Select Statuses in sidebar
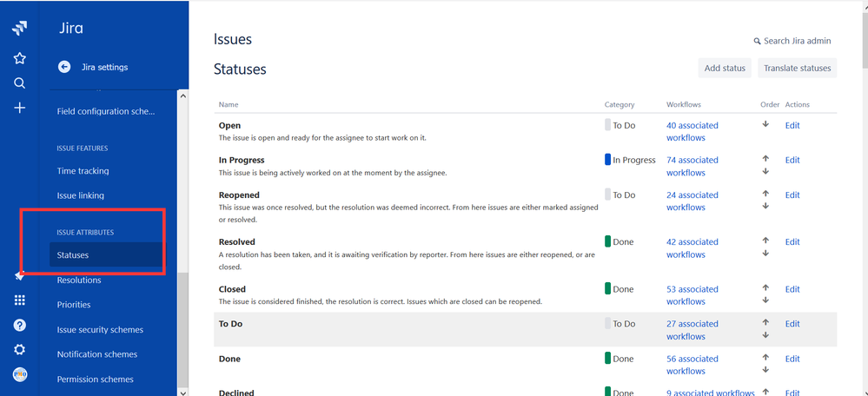The image size is (868, 396). coord(106,255)
